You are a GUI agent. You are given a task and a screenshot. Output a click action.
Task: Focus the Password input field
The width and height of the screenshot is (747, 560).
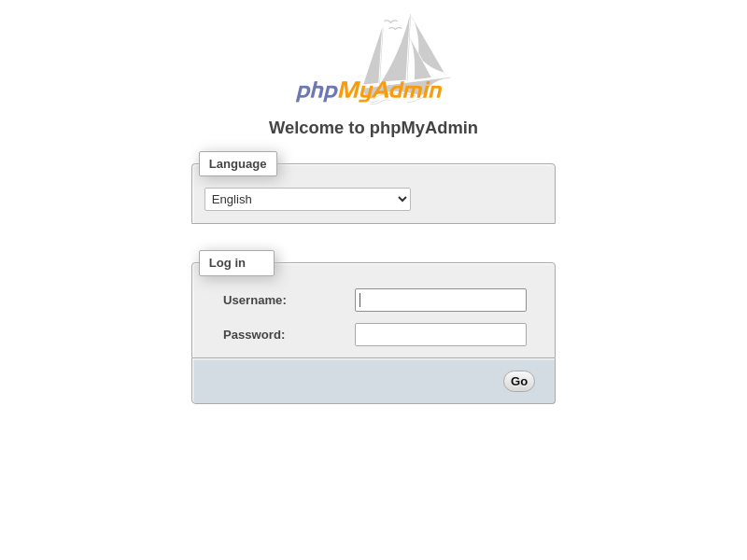coord(441,334)
